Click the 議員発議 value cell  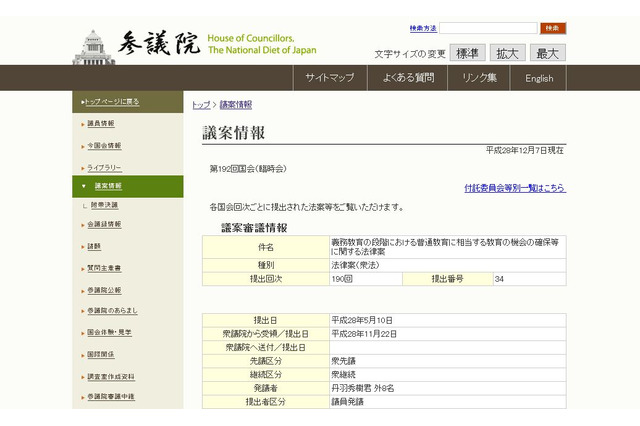point(448,402)
